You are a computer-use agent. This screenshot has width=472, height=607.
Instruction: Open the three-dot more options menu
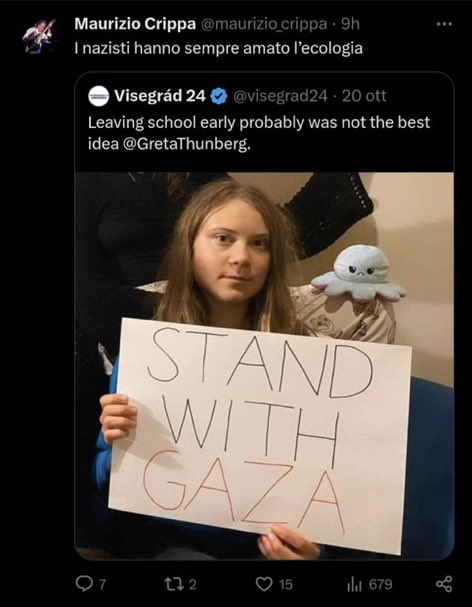444,24
